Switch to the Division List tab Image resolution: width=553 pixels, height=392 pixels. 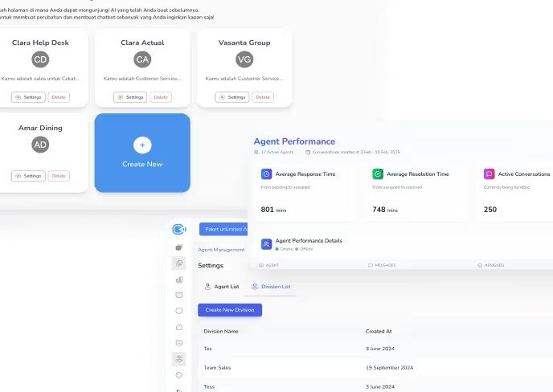271,287
